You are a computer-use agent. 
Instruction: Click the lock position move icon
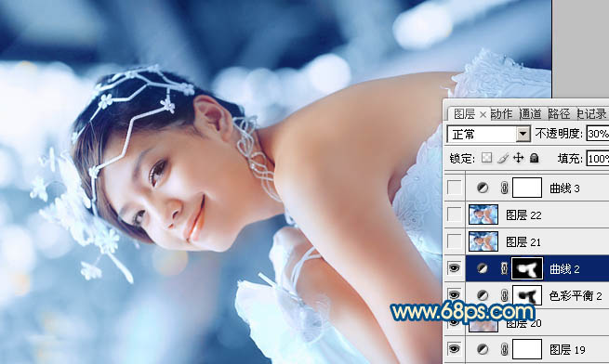pyautogui.click(x=519, y=158)
